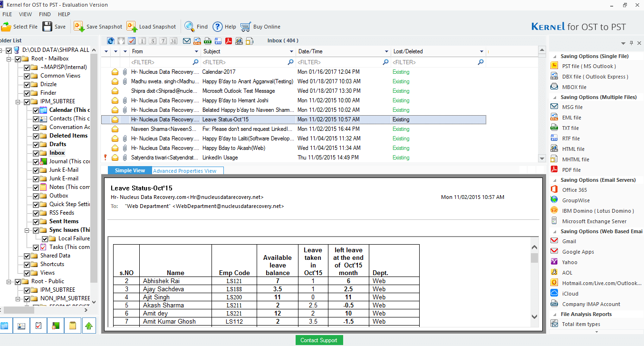
Task: Click the iCloud icon in saving options
Action: pyautogui.click(x=554, y=294)
